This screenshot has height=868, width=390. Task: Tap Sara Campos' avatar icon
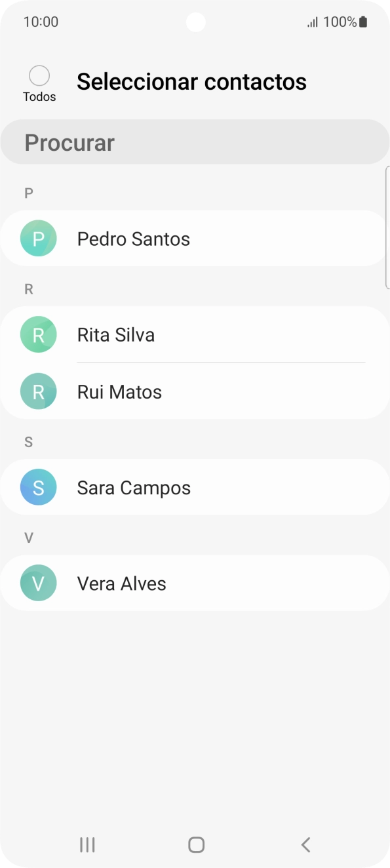click(x=38, y=487)
